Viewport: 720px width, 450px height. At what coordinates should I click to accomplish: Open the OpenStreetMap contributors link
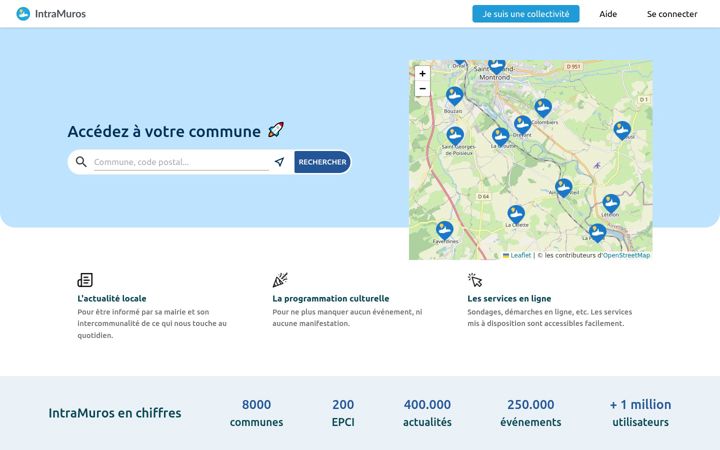pos(626,255)
